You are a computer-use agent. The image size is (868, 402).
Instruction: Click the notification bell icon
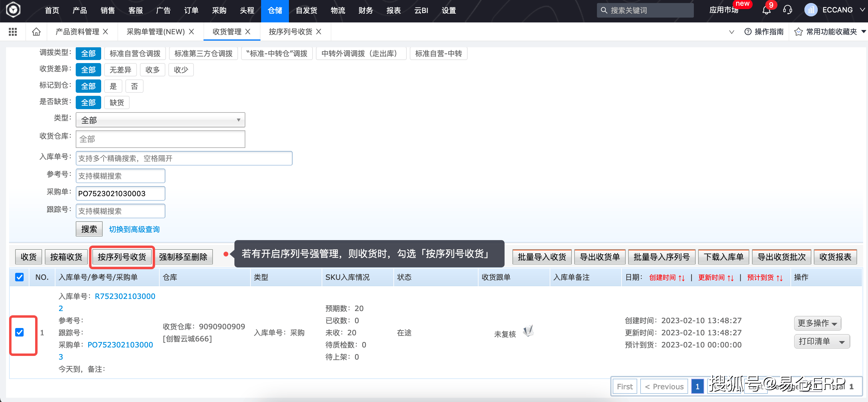(x=766, y=10)
